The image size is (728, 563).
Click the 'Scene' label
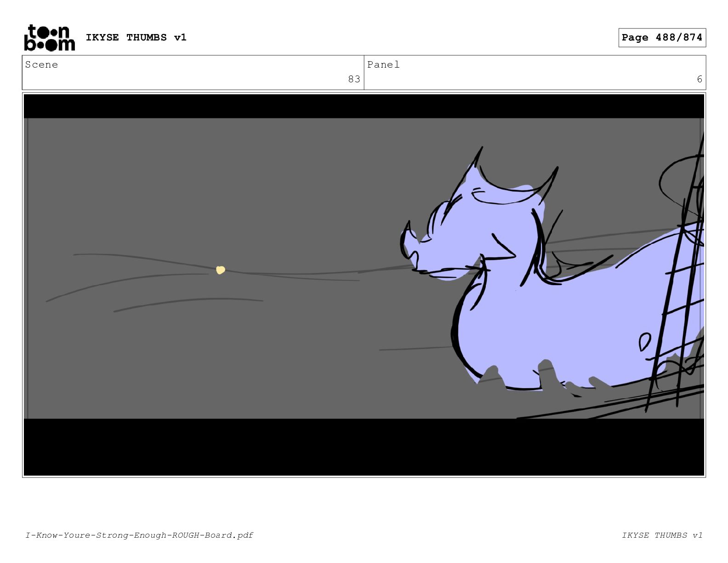point(41,64)
